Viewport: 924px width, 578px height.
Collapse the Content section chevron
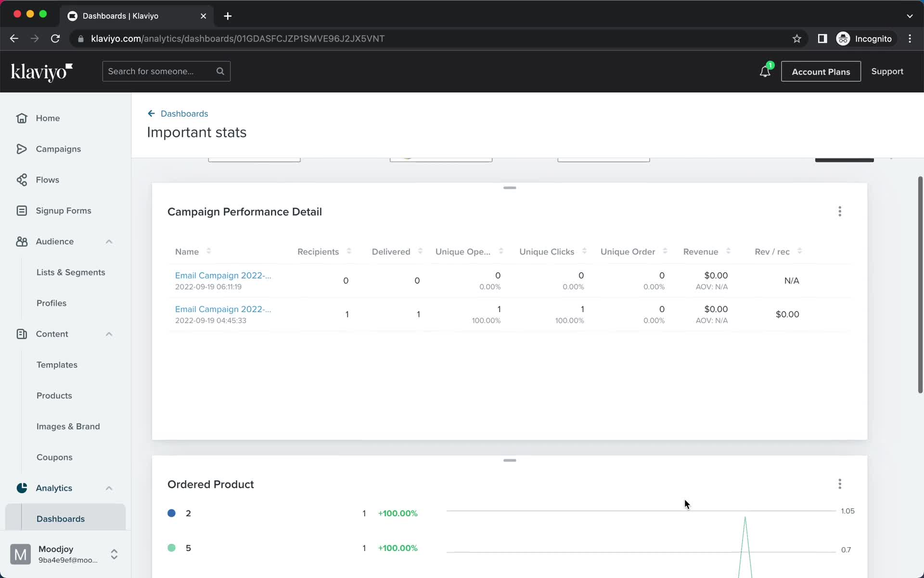(109, 334)
